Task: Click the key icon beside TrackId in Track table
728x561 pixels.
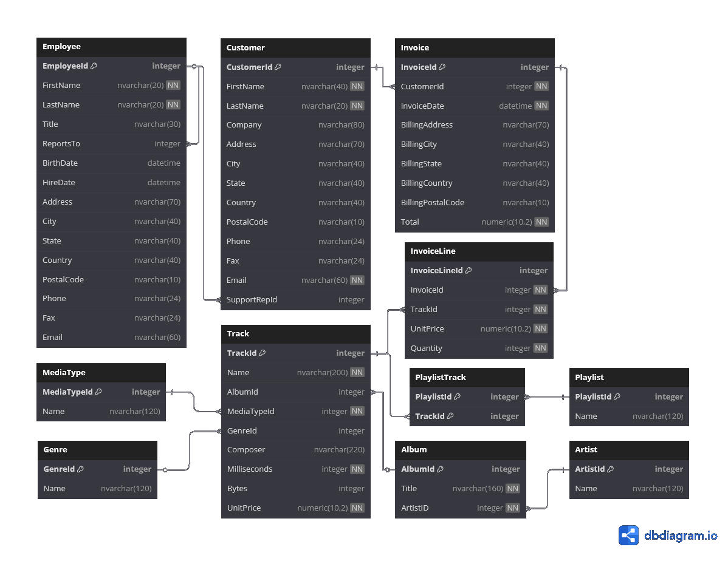Action: click(262, 353)
